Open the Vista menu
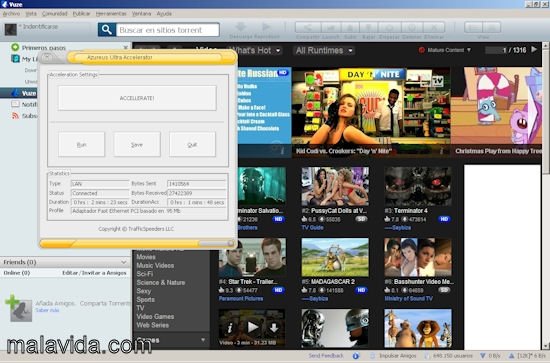Screen dimensions: 550x363 pyautogui.click(x=31, y=13)
